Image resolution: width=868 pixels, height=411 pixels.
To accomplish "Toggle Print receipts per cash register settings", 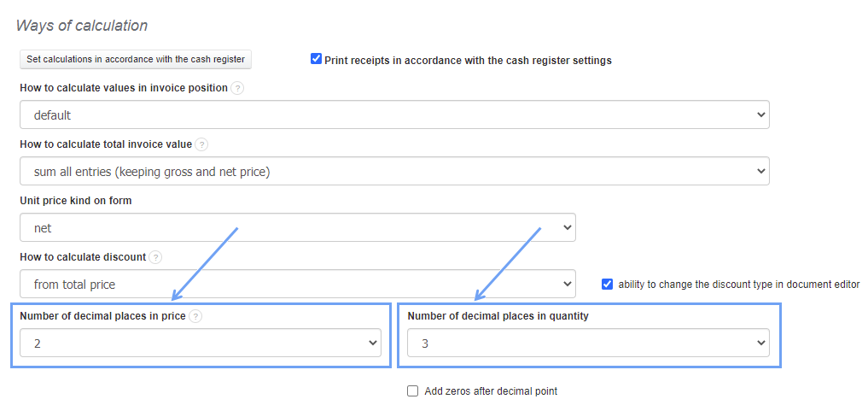I will [x=317, y=60].
